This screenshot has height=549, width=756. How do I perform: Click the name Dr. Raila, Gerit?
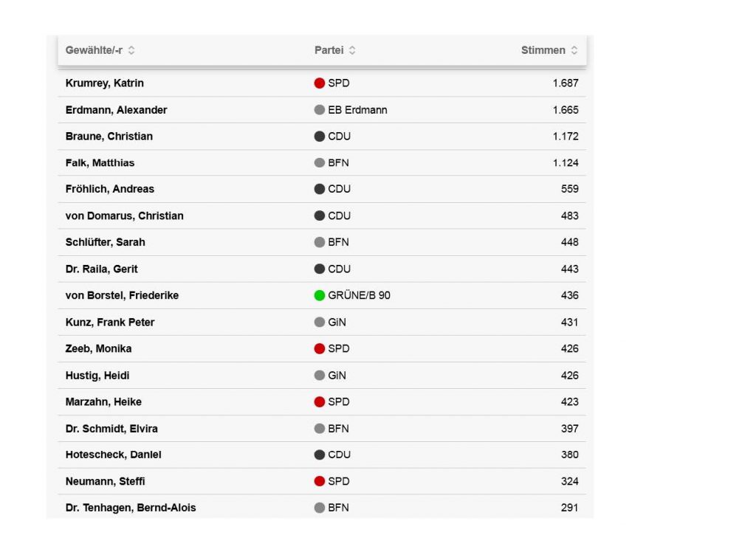pyautogui.click(x=101, y=269)
